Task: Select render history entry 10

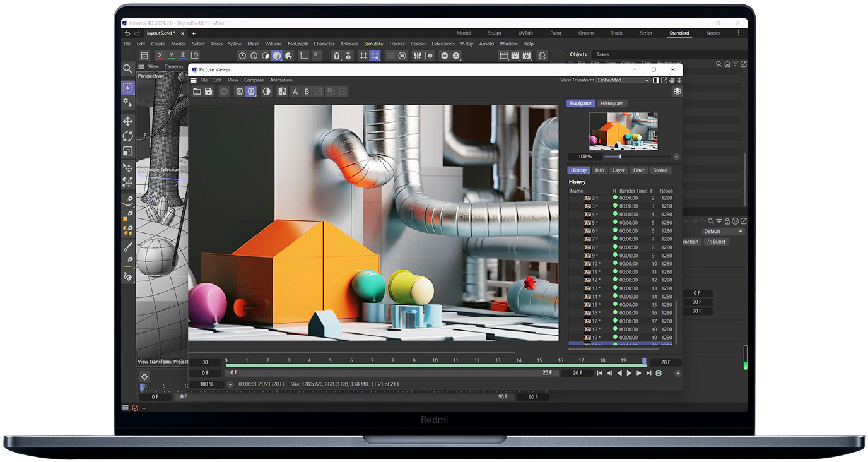Action: [595, 264]
